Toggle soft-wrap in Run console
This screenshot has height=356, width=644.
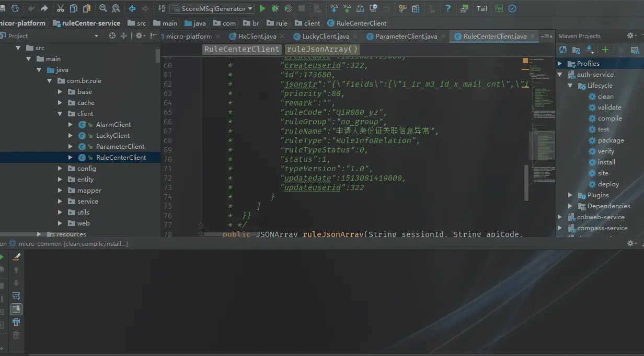point(16,296)
